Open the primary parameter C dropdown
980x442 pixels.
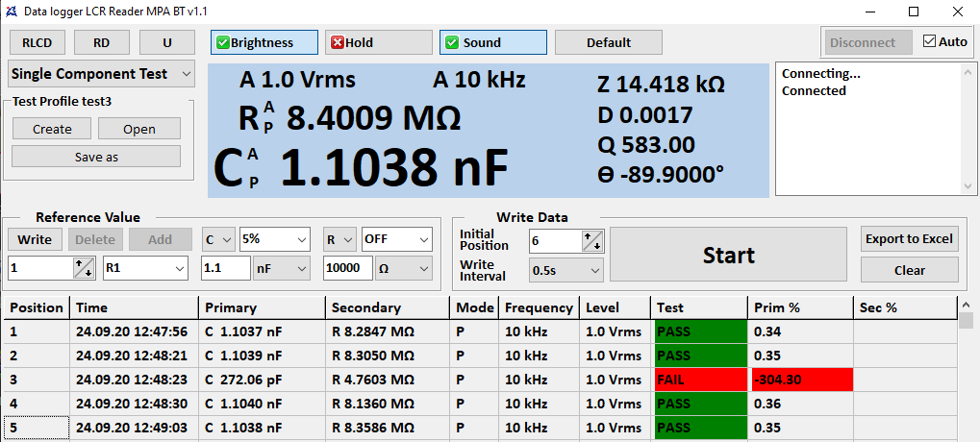[x=218, y=239]
